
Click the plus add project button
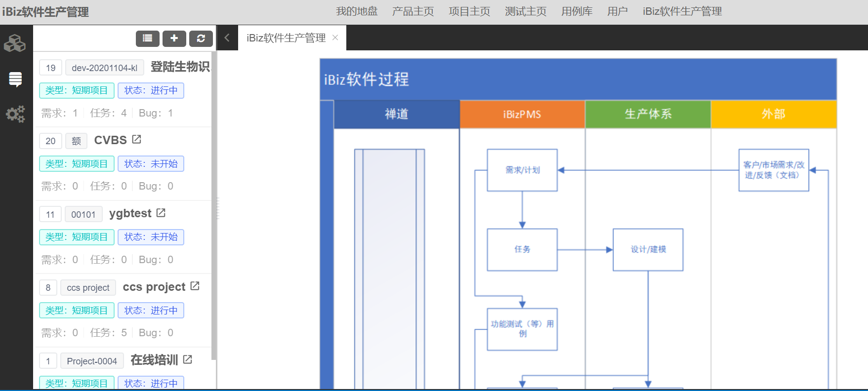point(174,38)
